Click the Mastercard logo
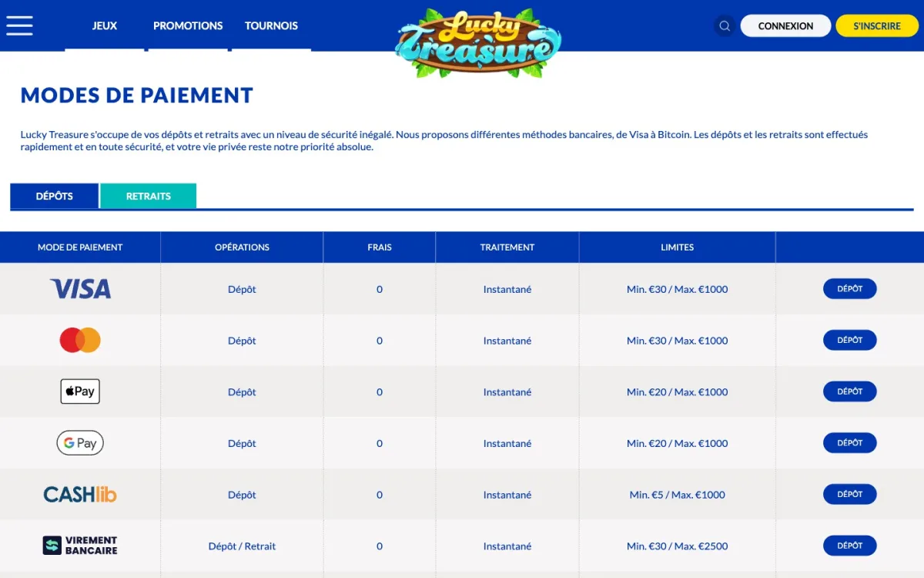This screenshot has width=924, height=578. pos(80,340)
